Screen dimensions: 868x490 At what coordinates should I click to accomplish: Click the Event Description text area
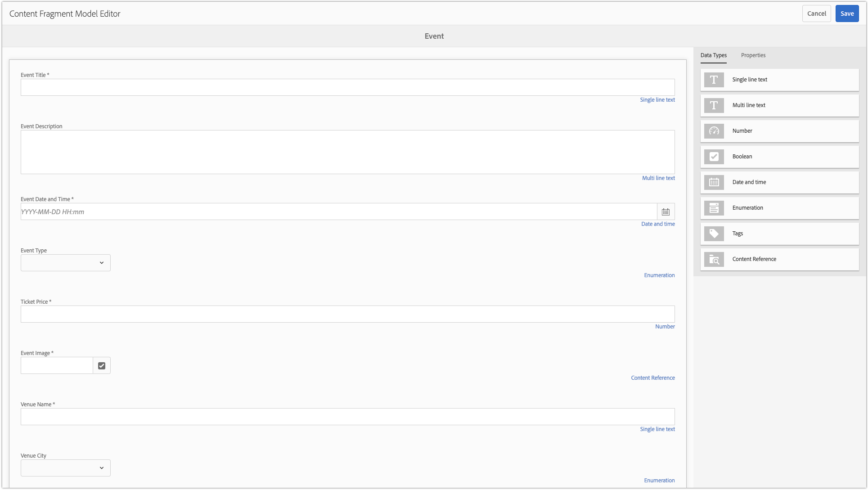[347, 152]
